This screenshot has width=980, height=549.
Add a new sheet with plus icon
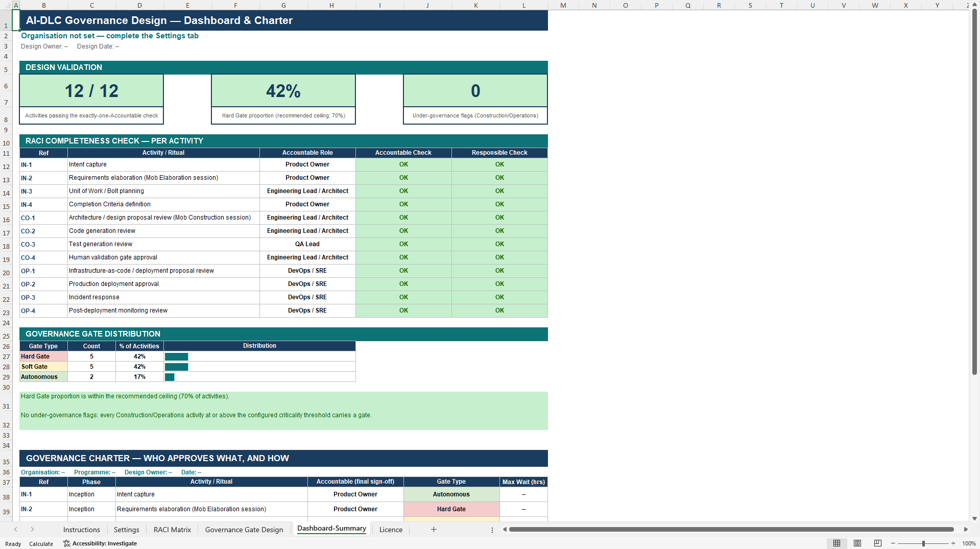point(434,530)
